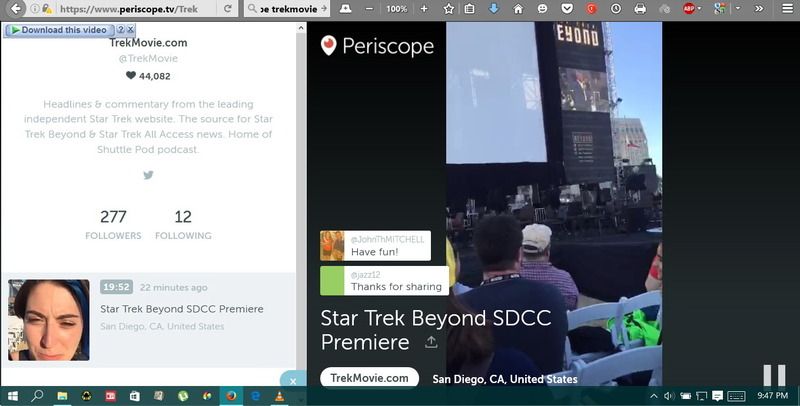800x406 pixels.
Task: Click the Have fun! comment
Action: [x=375, y=245]
